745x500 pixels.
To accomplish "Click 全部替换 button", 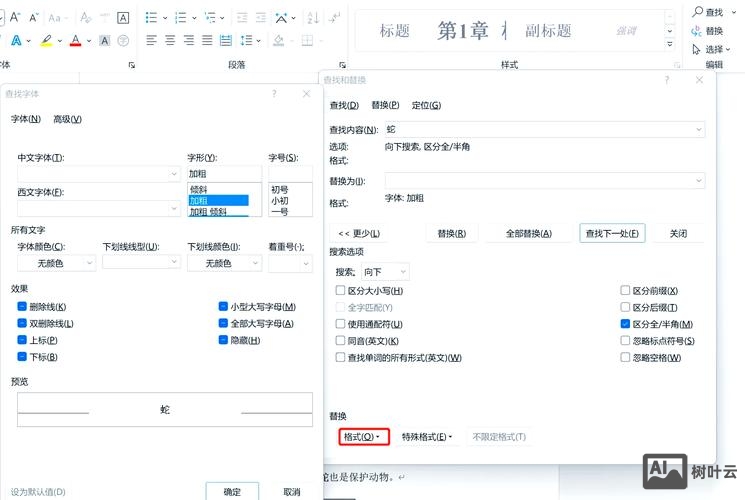I will point(529,233).
